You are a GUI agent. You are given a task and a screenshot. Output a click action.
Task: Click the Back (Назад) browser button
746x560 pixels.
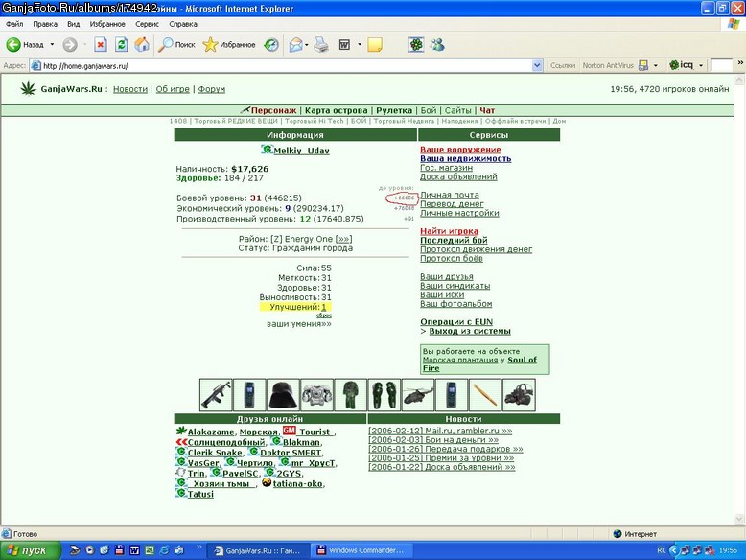pyautogui.click(x=25, y=45)
